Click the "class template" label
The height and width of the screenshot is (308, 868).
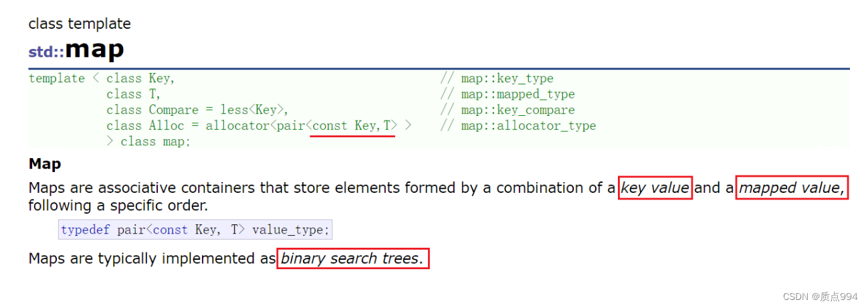[80, 24]
